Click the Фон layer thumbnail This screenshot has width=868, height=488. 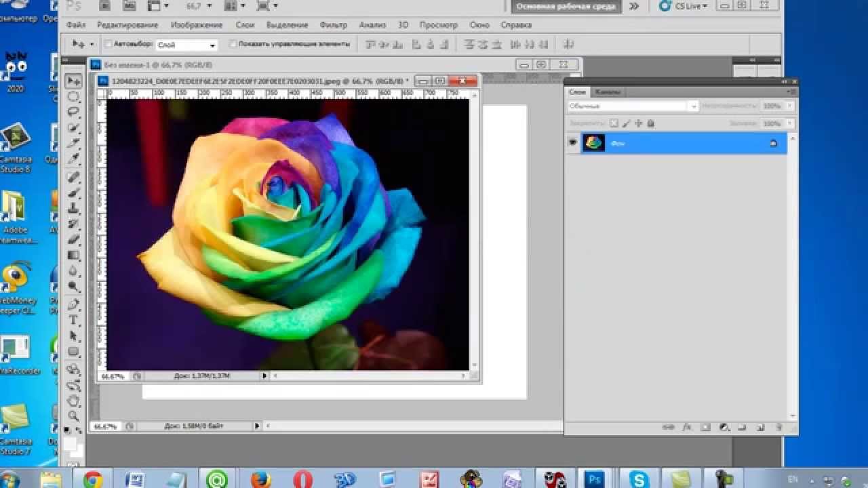click(594, 143)
